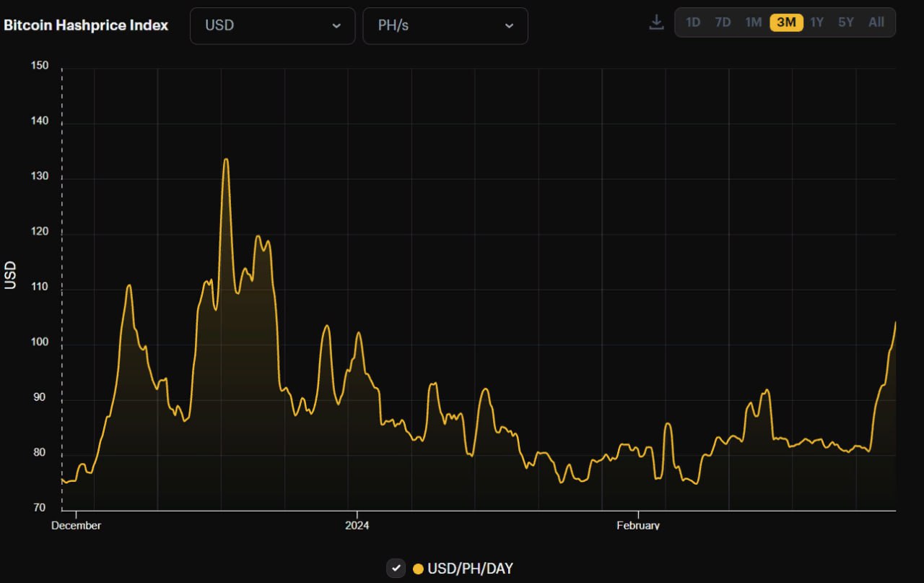
Task: Open the USD currency dropdown
Action: tap(272, 25)
